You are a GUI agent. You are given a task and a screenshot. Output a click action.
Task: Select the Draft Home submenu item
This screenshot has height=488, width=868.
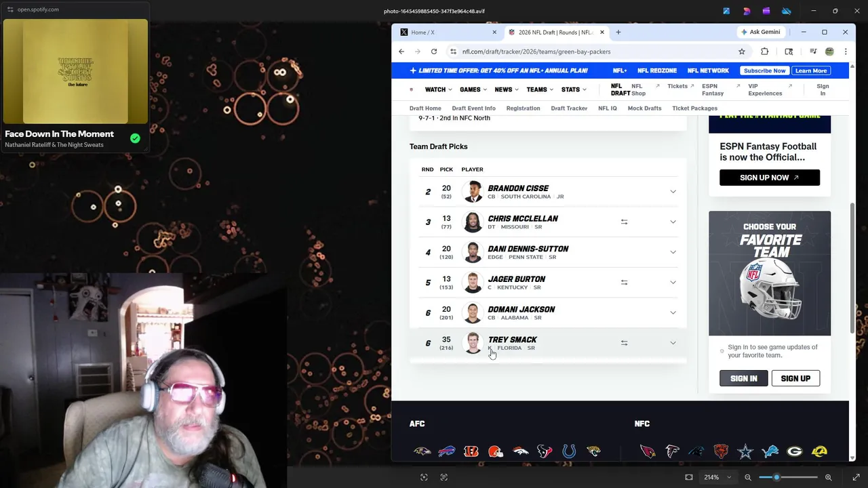pyautogui.click(x=425, y=108)
